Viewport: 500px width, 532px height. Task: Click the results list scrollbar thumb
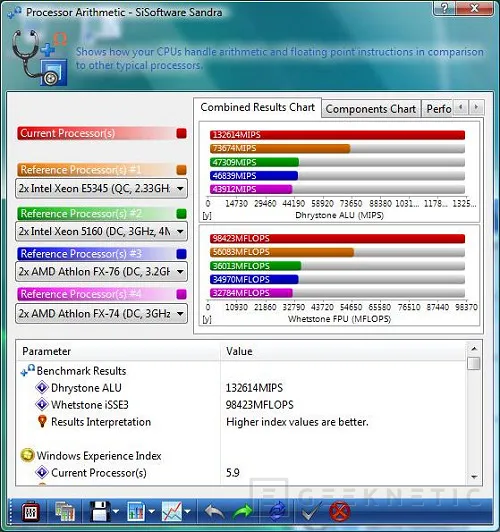click(x=474, y=363)
